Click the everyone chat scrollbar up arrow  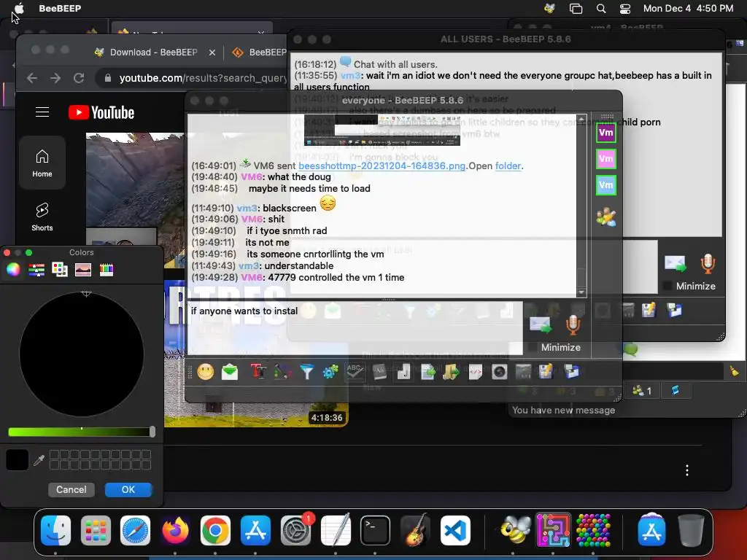pyautogui.click(x=581, y=118)
